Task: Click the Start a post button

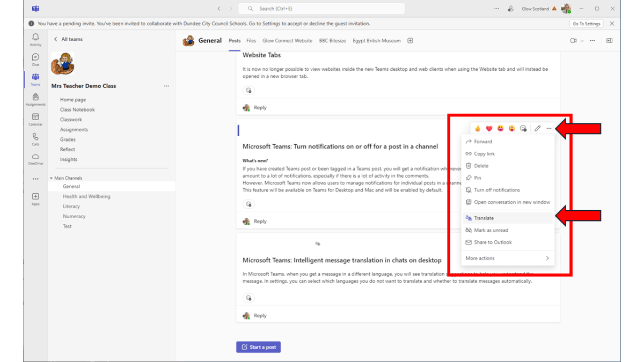Action: click(258, 347)
